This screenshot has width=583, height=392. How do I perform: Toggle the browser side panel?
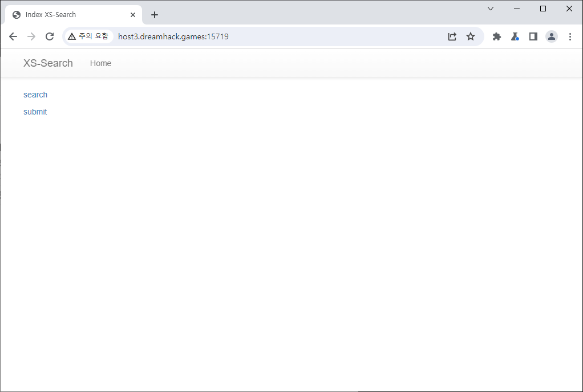click(x=533, y=36)
